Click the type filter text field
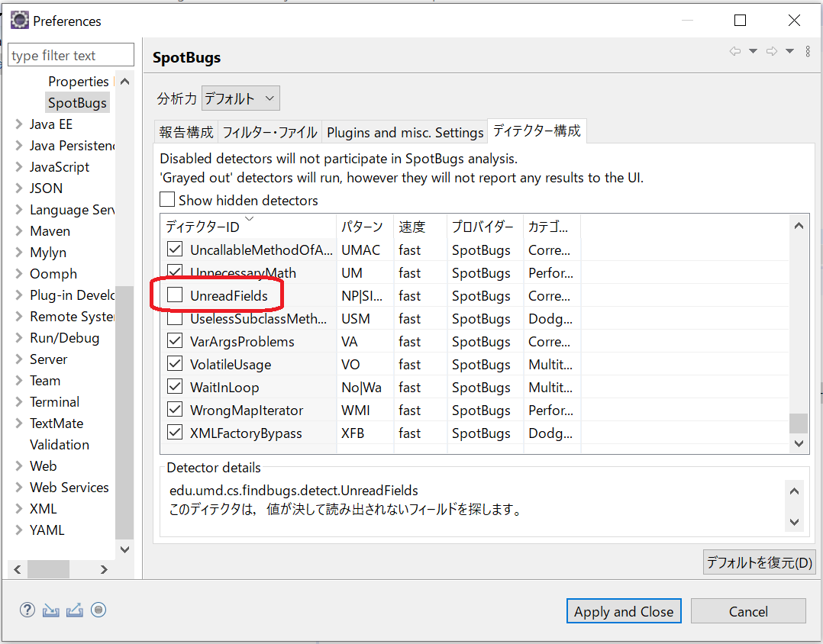This screenshot has width=823, height=644. tap(70, 54)
